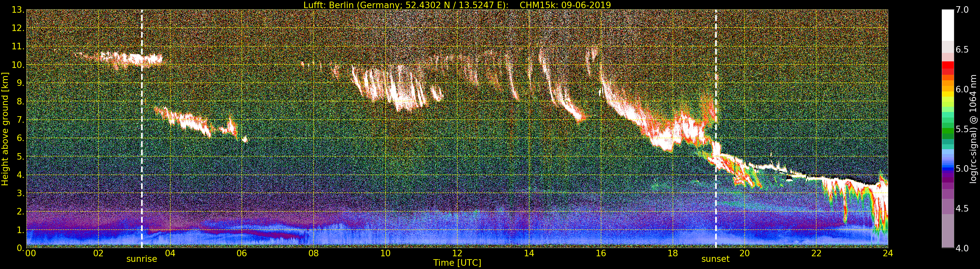
Task: Click the time axis tick '02'
Action: (x=98, y=253)
